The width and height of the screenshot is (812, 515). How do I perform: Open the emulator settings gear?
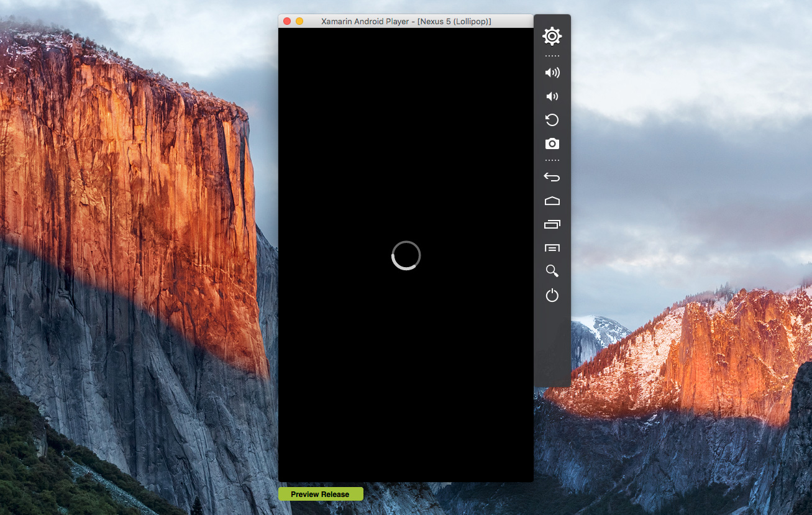(x=552, y=37)
